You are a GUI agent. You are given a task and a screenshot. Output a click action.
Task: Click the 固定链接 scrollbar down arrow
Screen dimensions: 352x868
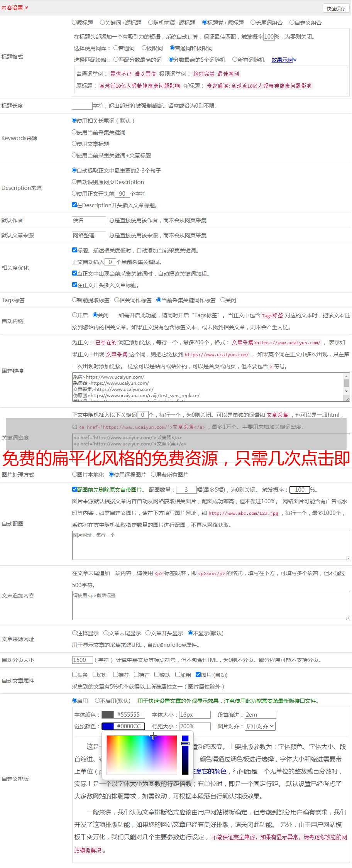coord(346,391)
